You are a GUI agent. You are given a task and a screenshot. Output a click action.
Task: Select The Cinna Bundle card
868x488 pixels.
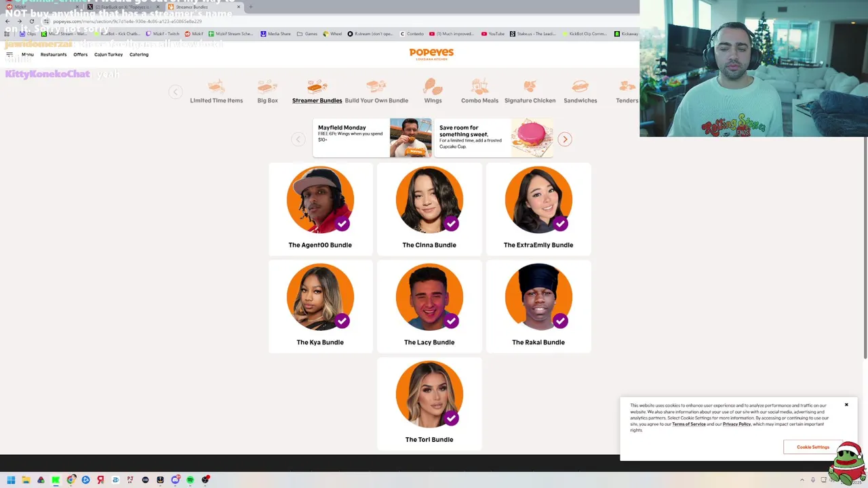click(x=429, y=209)
